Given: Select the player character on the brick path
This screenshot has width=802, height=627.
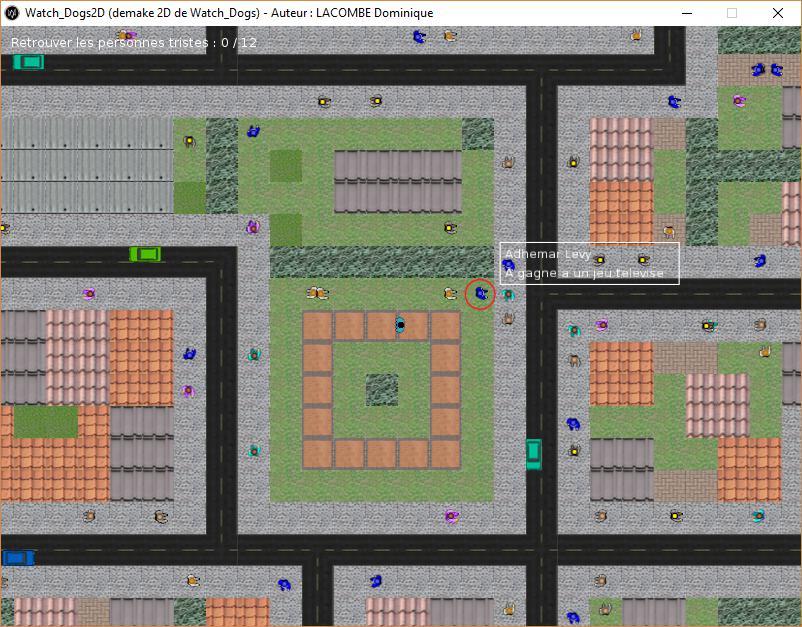Looking at the screenshot, I should click(400, 324).
